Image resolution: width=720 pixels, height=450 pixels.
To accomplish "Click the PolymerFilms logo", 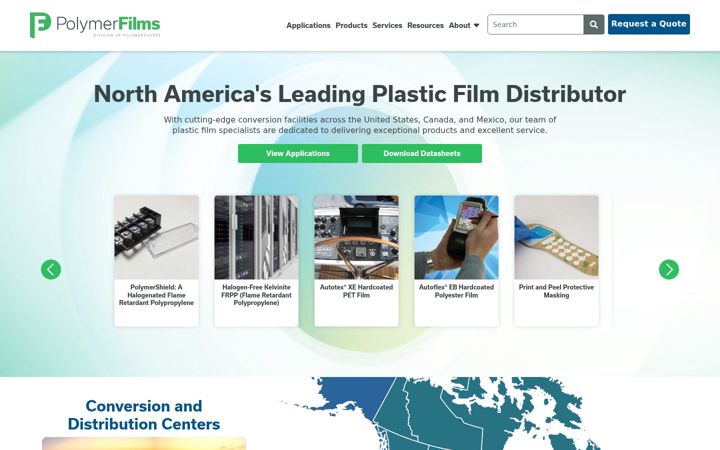I will coord(95,25).
